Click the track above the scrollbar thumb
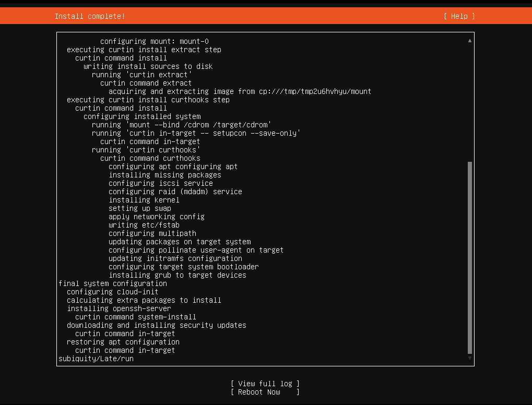The height and width of the screenshot is (405, 532). coord(469,104)
